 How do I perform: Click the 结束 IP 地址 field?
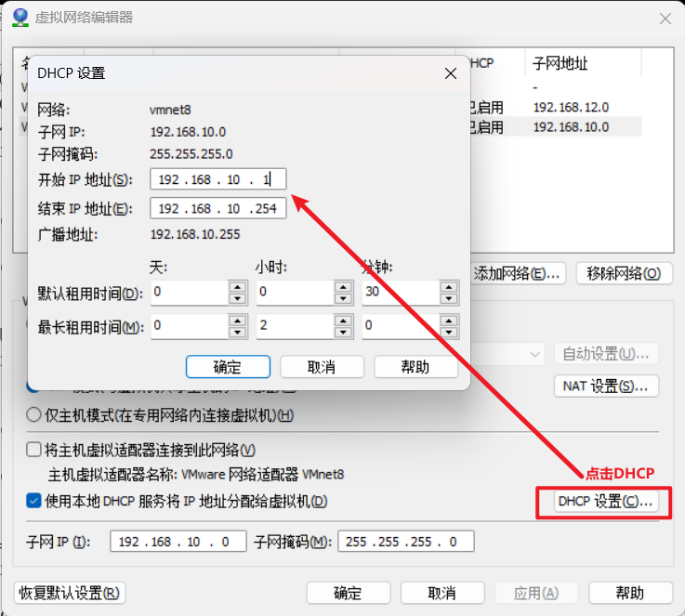(x=217, y=209)
